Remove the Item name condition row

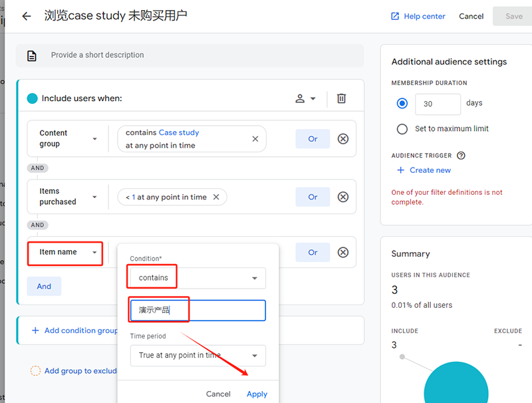point(342,252)
